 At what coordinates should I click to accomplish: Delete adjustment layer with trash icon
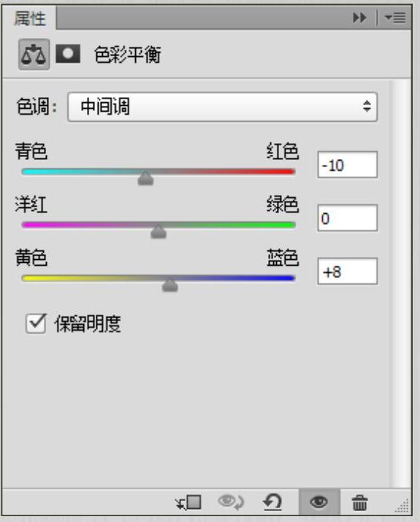click(x=359, y=502)
